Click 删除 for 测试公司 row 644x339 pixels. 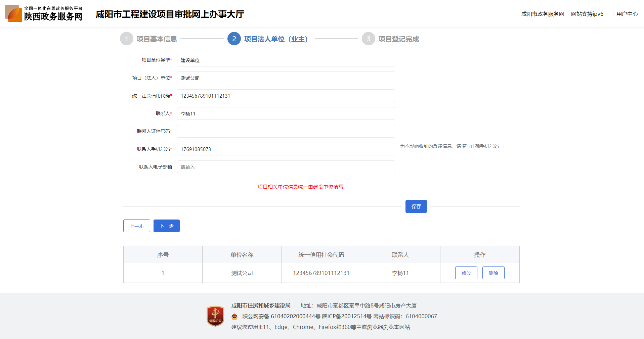pyautogui.click(x=493, y=273)
